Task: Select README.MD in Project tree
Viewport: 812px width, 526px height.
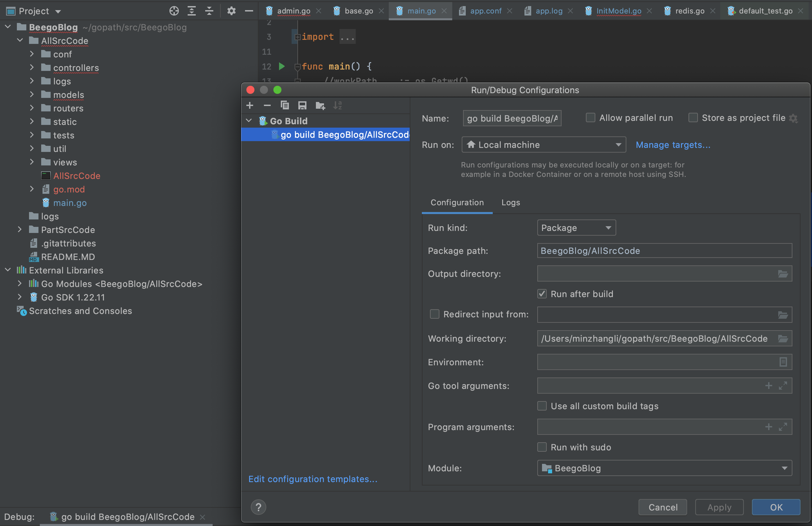Action: click(x=67, y=257)
